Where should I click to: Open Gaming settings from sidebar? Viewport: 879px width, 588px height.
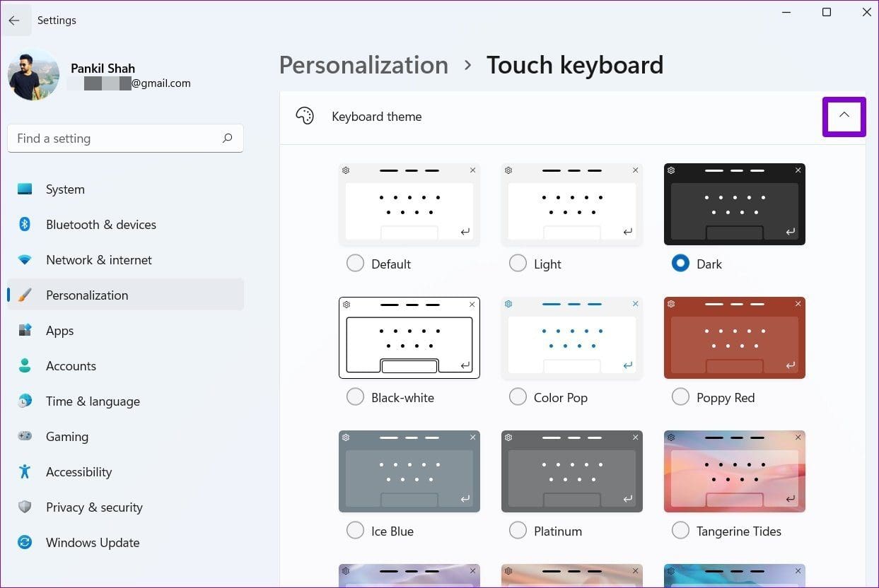[67, 436]
